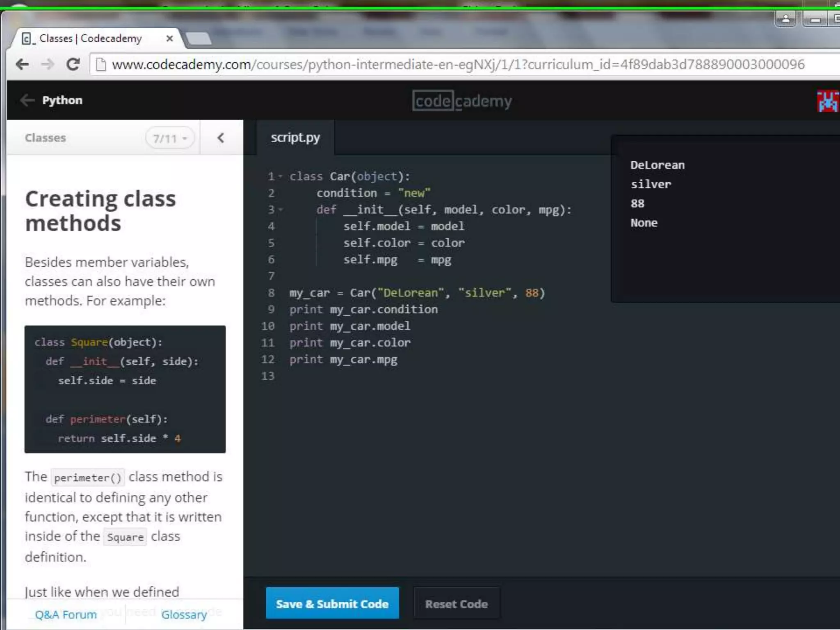
Task: Click the Classes section title
Action: [45, 138]
